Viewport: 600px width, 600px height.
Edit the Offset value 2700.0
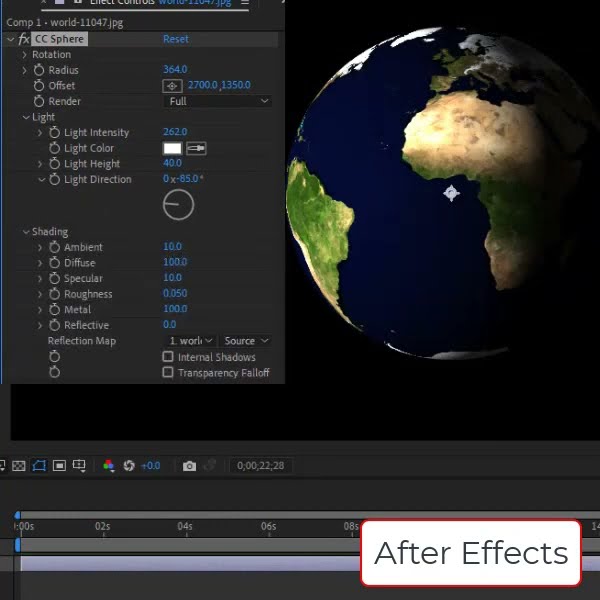point(202,85)
